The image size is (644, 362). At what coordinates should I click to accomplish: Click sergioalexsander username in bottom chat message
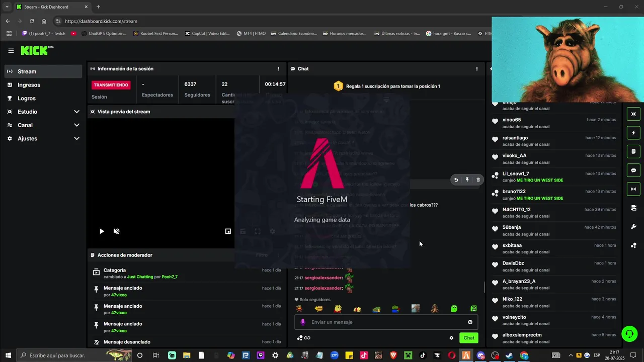(x=323, y=288)
